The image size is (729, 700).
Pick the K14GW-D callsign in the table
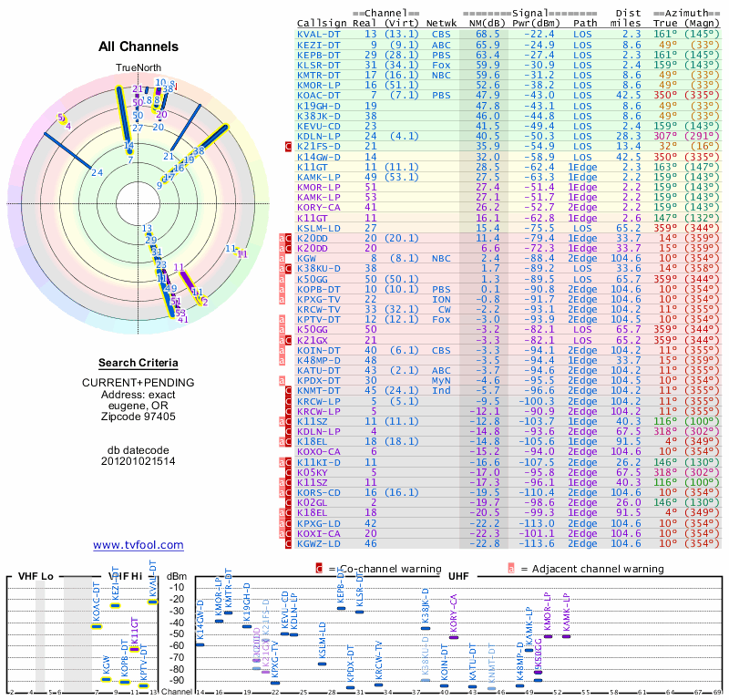click(x=318, y=157)
